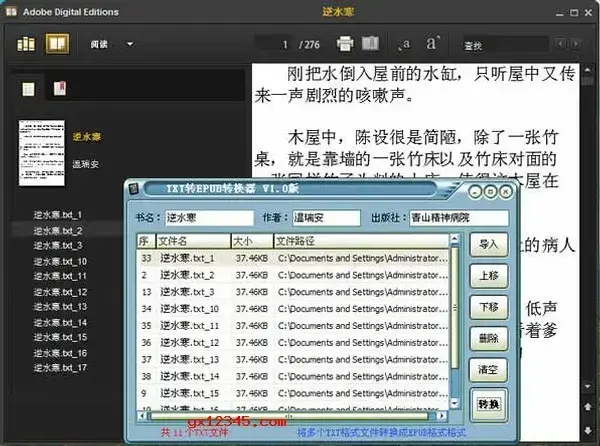Click the 上移 move up button

coord(489,276)
